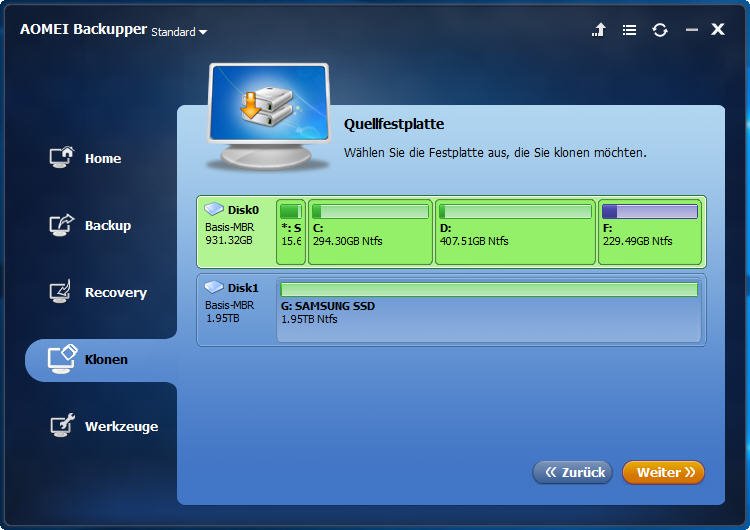750x530 pixels.
Task: Open the Backup section label
Action: 108,225
